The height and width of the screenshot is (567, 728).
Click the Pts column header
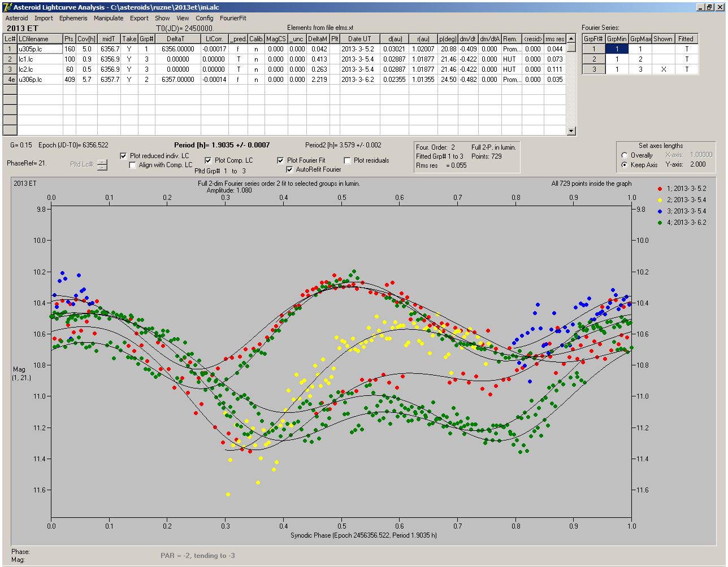69,39
